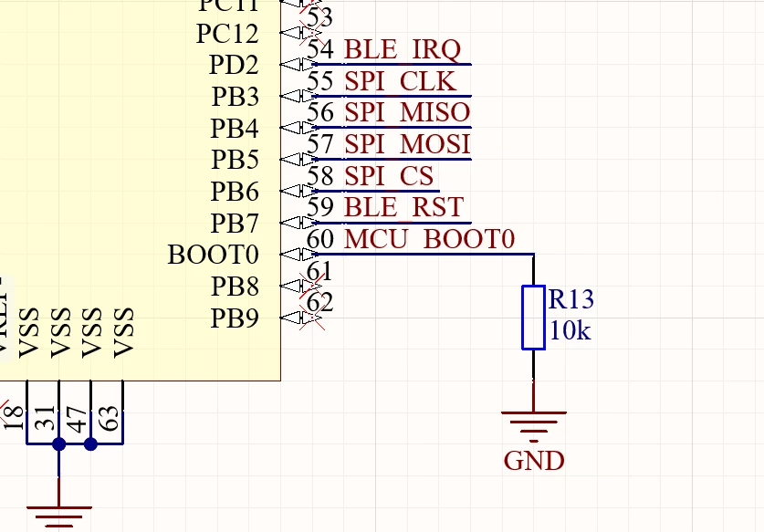
Task: Select the No ERC cross on pin 62
Action: coord(312,318)
